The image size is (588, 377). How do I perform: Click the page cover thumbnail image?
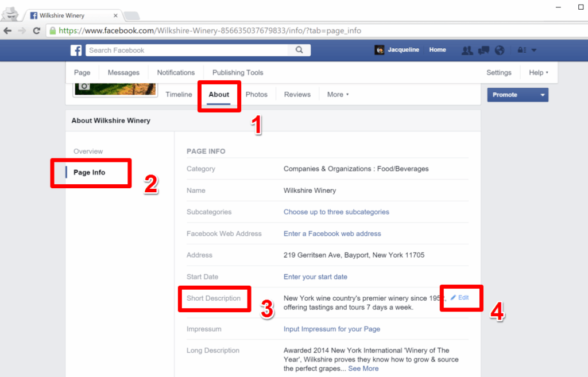click(115, 89)
